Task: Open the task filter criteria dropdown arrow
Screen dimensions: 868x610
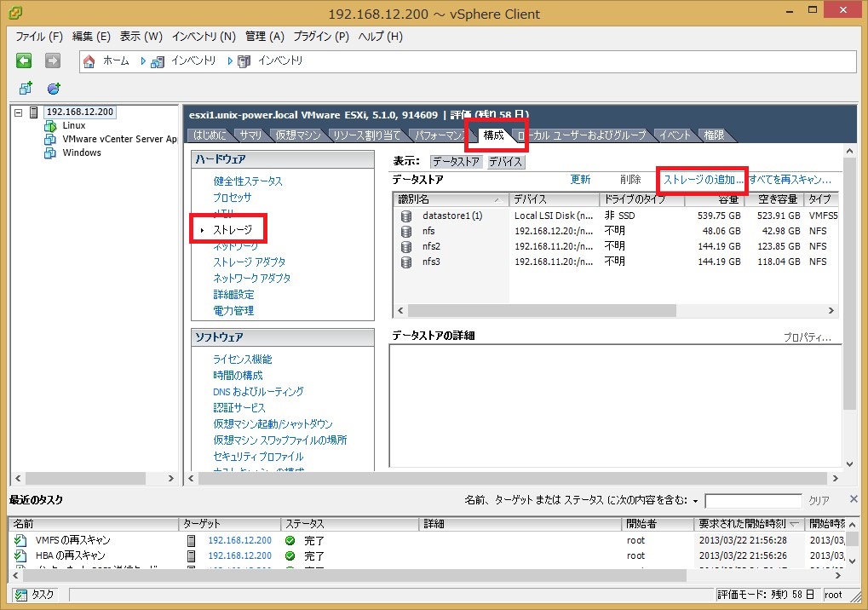Action: 695,501
